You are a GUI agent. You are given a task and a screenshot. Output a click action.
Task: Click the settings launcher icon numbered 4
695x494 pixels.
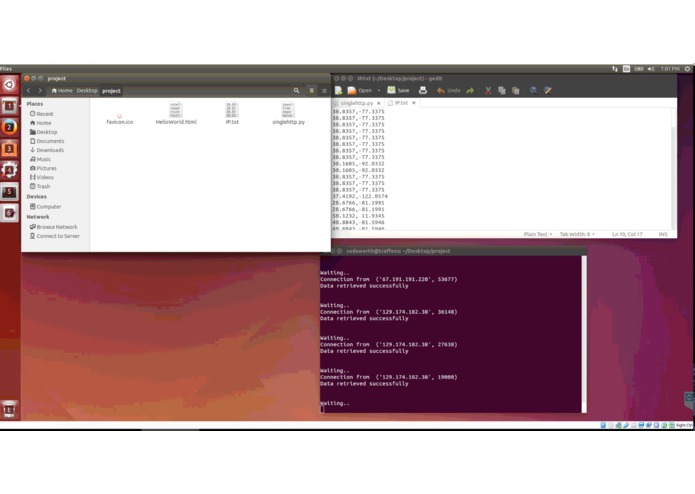[x=9, y=170]
